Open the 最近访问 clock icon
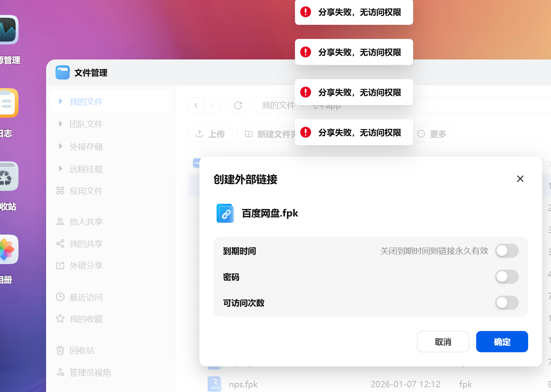This screenshot has height=392, width=551. coord(60,297)
